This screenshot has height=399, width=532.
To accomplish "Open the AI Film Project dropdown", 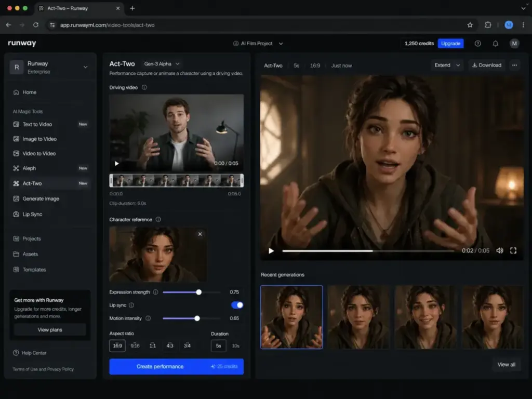I will tap(258, 44).
